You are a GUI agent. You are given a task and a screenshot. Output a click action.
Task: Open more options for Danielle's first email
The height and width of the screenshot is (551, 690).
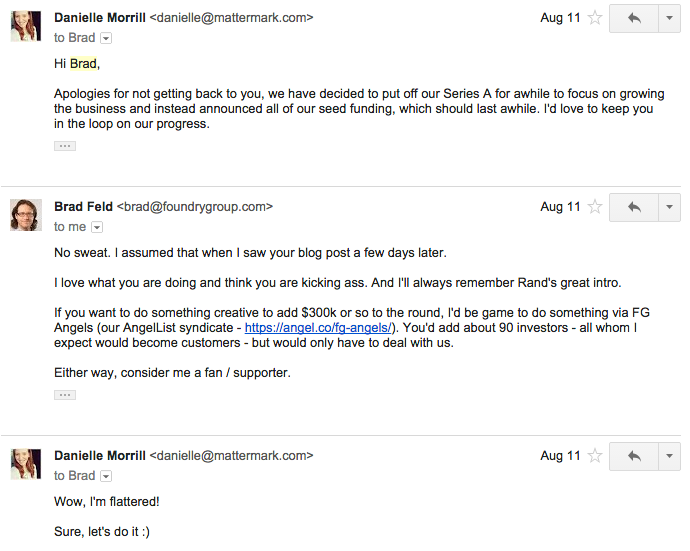tap(669, 18)
